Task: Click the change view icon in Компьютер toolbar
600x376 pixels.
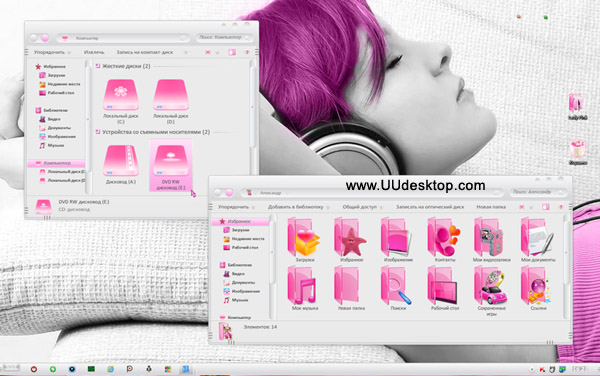Action: (x=208, y=52)
